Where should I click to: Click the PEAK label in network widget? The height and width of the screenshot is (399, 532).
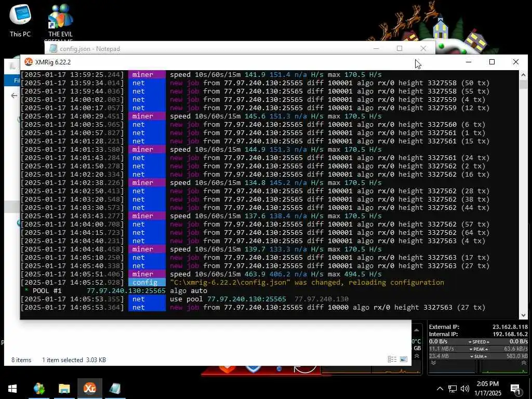[x=478, y=349]
